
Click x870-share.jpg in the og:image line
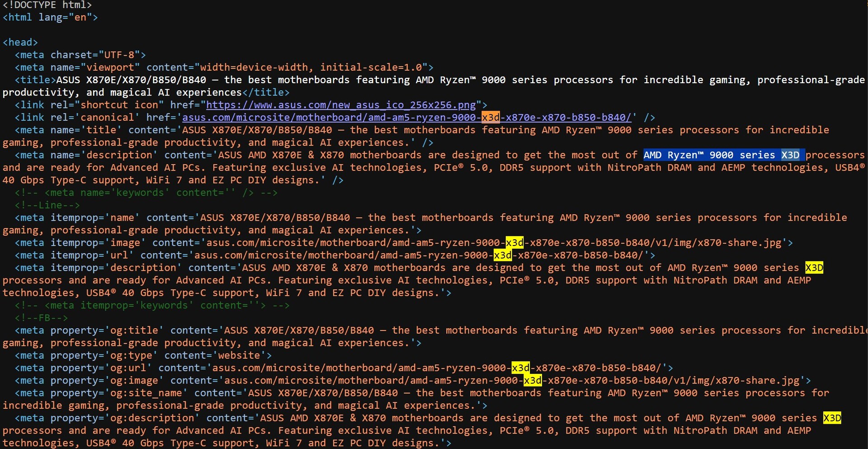coord(757,381)
